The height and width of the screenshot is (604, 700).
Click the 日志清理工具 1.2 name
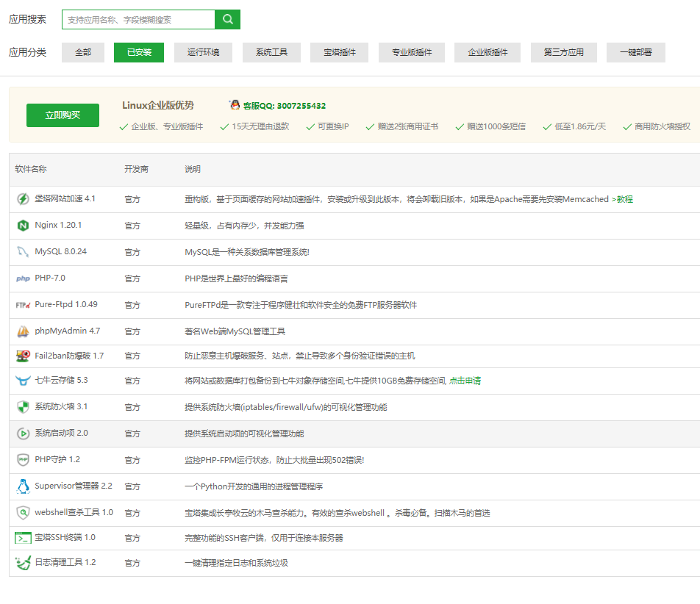(65, 562)
